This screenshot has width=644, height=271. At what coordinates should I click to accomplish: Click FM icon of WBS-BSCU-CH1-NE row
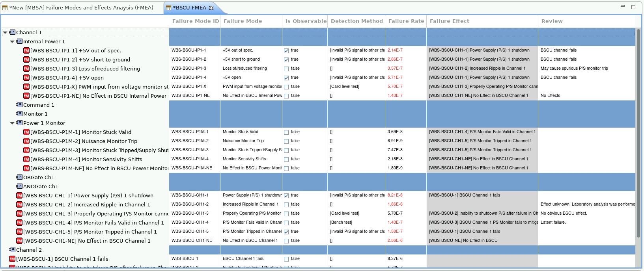pyautogui.click(x=19, y=241)
